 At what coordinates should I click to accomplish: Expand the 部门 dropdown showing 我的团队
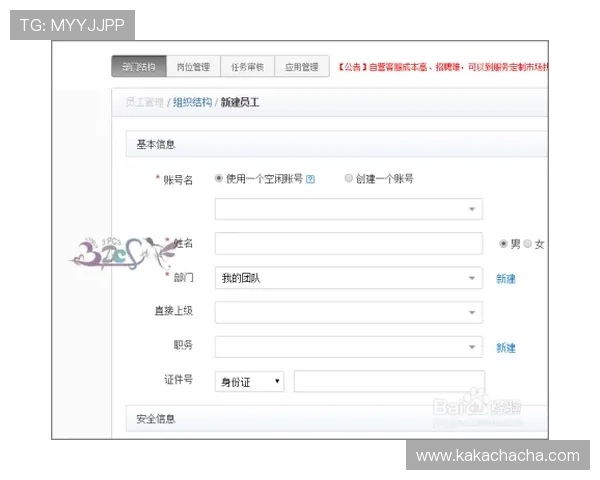[x=349, y=278]
